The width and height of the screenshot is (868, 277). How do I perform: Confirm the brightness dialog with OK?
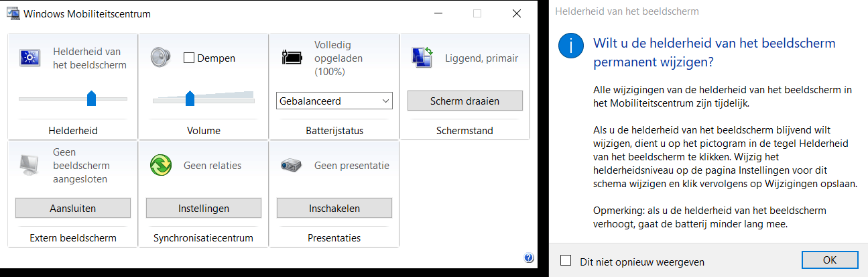click(830, 260)
